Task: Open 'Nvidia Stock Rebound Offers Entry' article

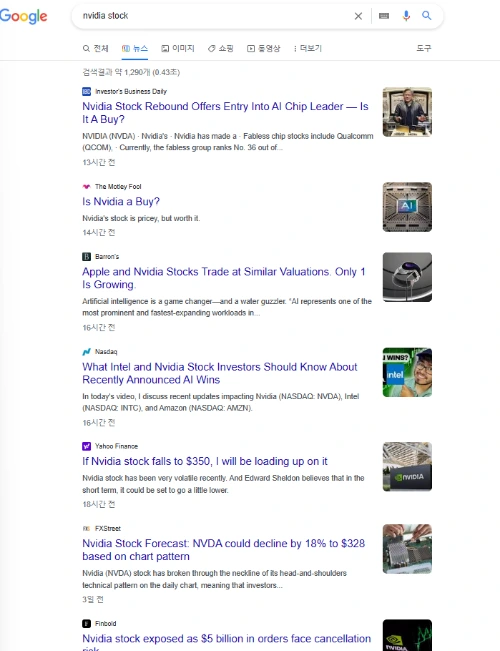Action: coord(225,113)
